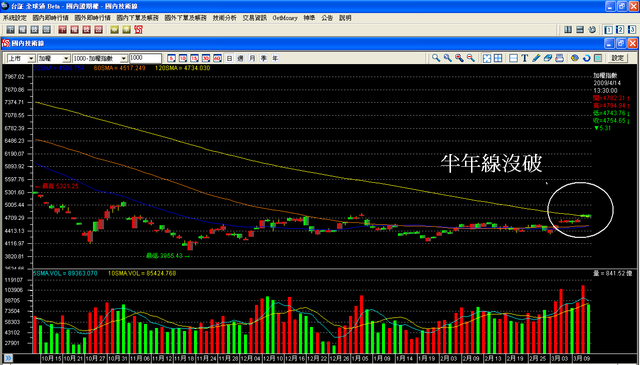This screenshot has height=365, width=640.
Task: Restore the 國內技術線 inner window
Action: tap(621, 43)
